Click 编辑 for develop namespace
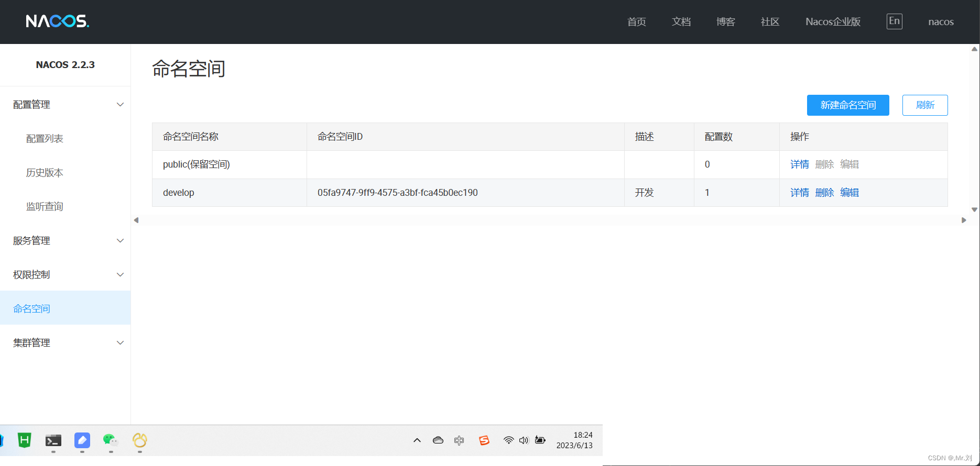 coord(850,193)
